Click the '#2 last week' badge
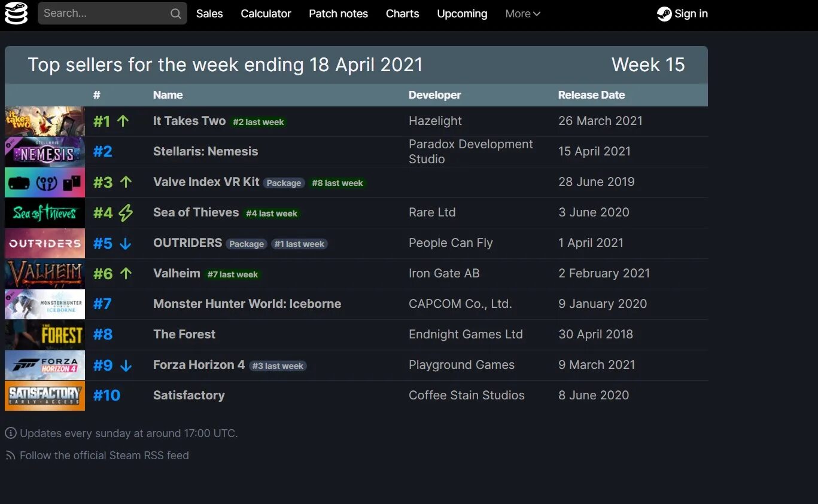The image size is (818, 504). tap(259, 122)
